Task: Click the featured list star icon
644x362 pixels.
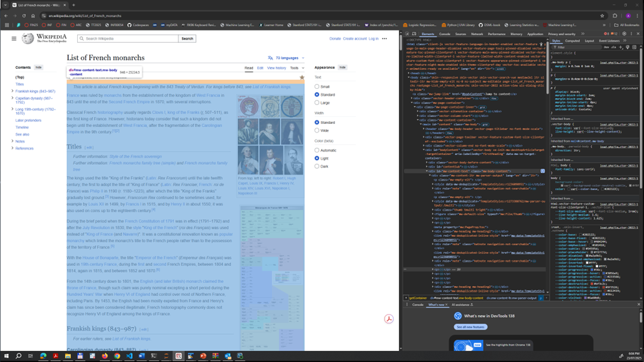Action: (302, 77)
